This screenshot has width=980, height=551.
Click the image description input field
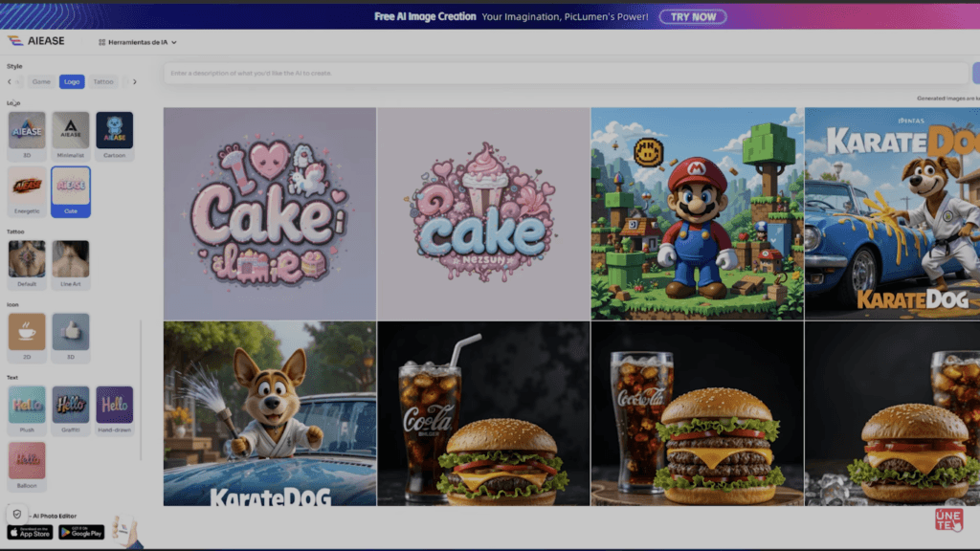(x=565, y=74)
